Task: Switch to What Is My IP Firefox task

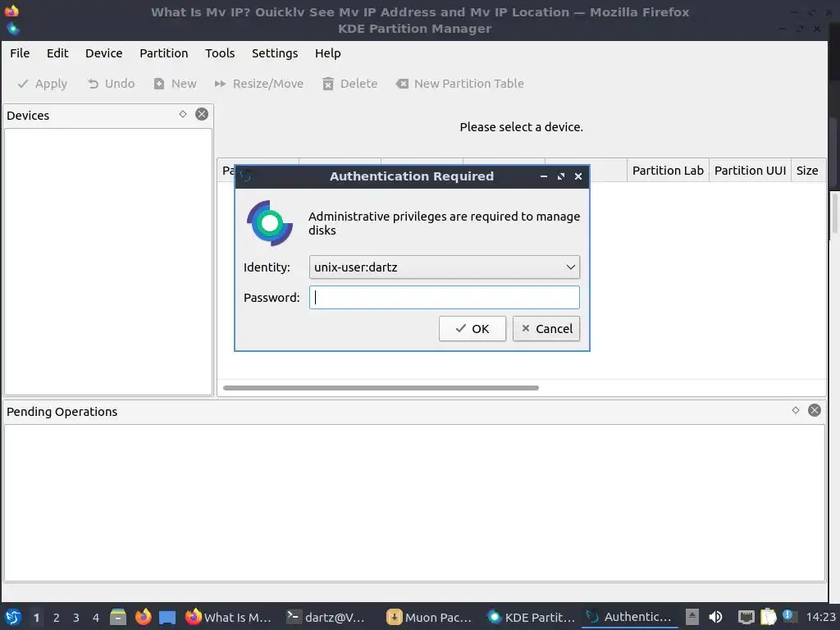Action: click(x=231, y=617)
